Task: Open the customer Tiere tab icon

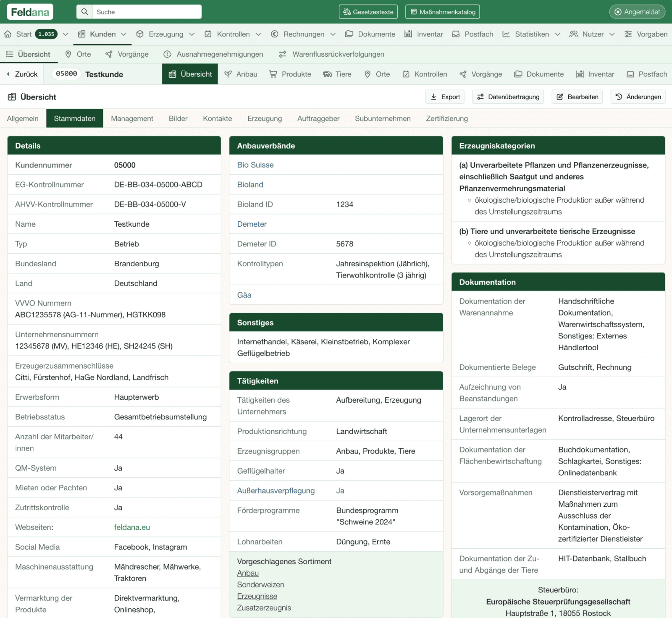Action: click(x=327, y=74)
